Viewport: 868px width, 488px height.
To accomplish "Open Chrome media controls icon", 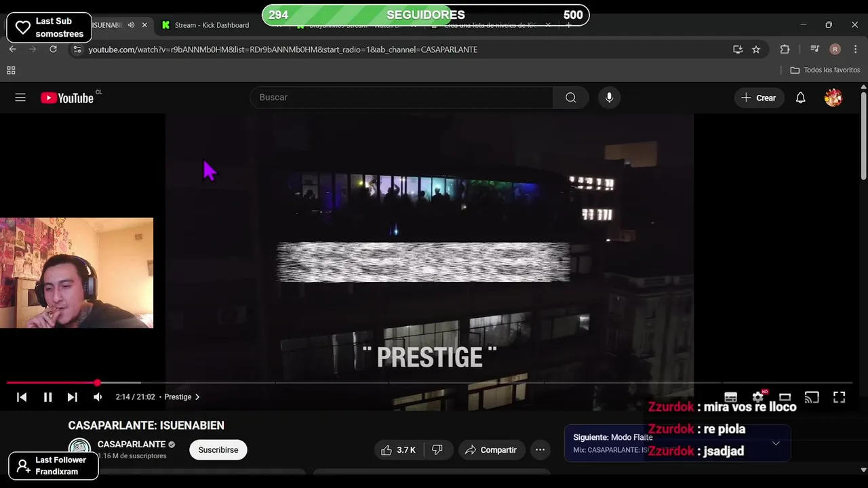I will tap(815, 49).
